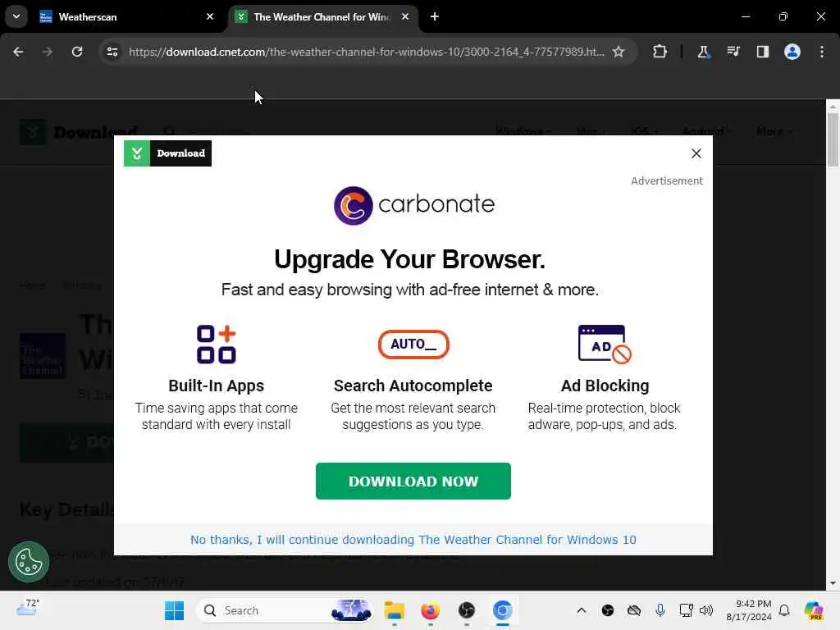This screenshot has height=630, width=840.
Task: Open Chrome three-dot menu
Action: 822,52
